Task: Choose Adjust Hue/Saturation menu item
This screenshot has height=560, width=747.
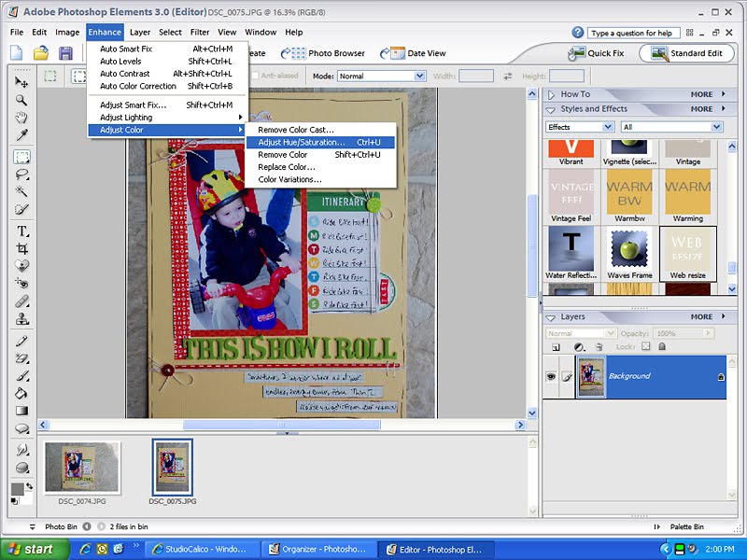Action: point(301,142)
